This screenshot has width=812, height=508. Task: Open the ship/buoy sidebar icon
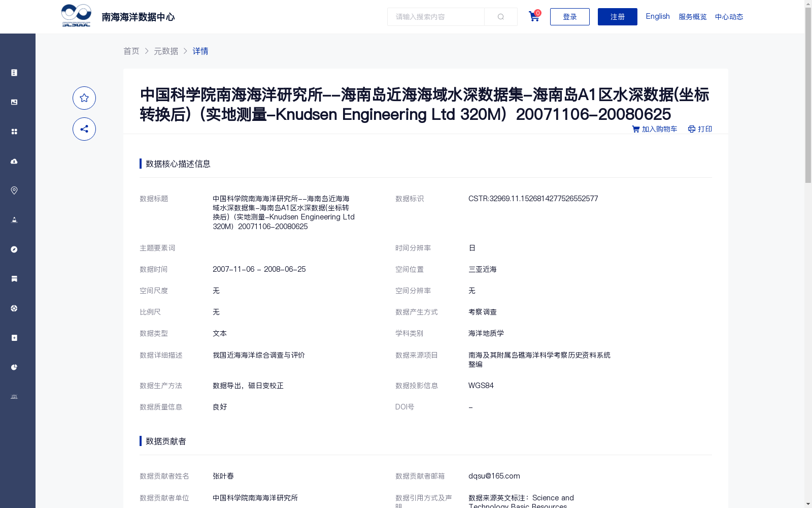(x=14, y=220)
